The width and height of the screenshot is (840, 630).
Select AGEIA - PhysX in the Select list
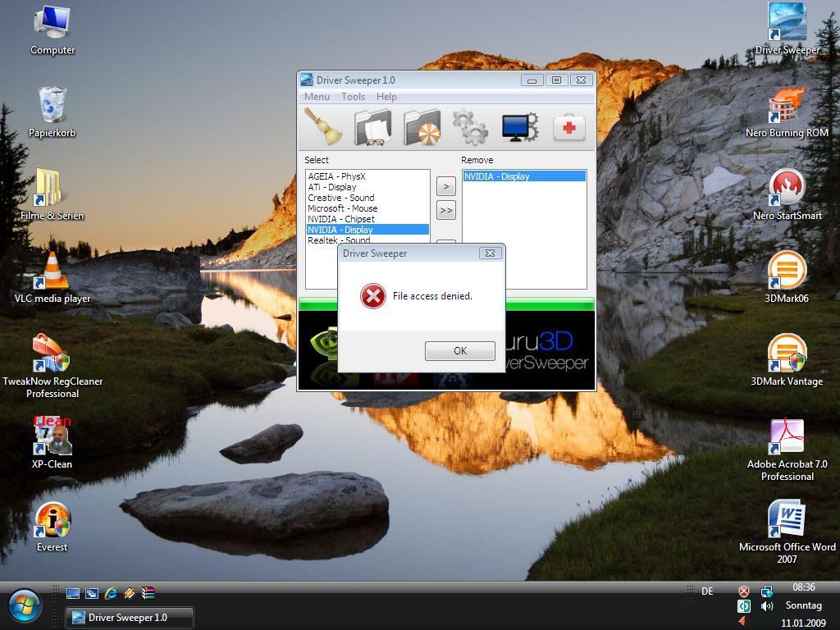367,176
